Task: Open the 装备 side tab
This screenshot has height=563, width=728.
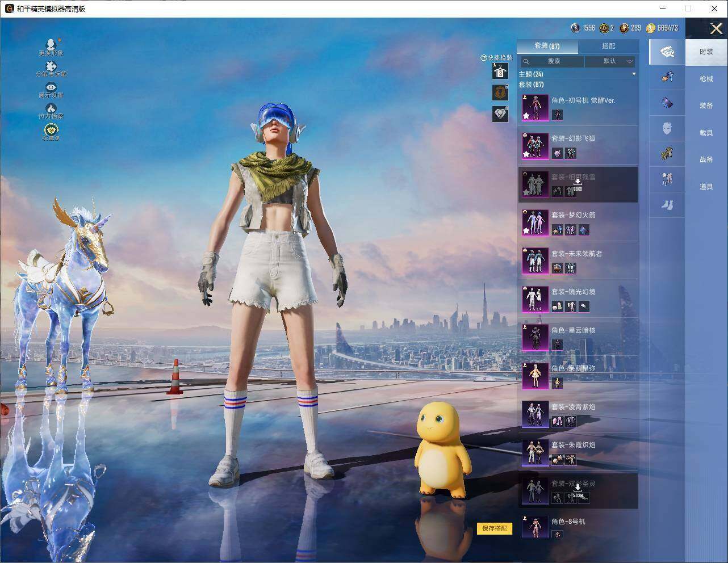Action: pyautogui.click(x=706, y=106)
